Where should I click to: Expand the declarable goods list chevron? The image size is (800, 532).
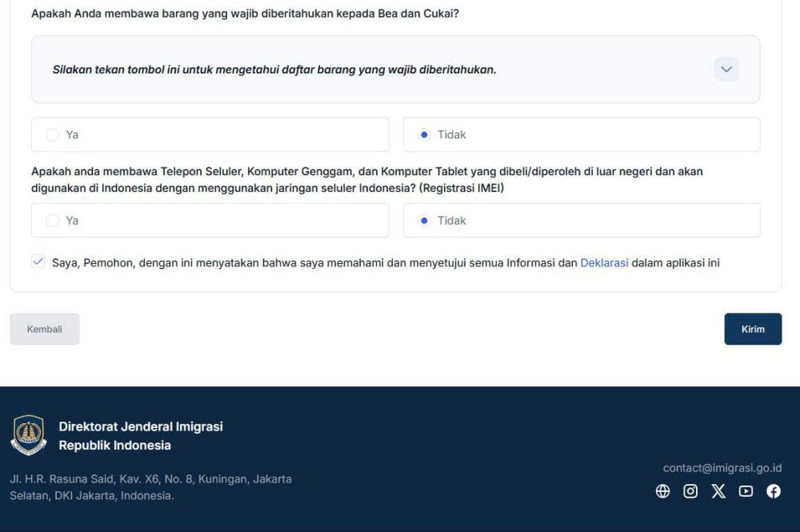726,70
